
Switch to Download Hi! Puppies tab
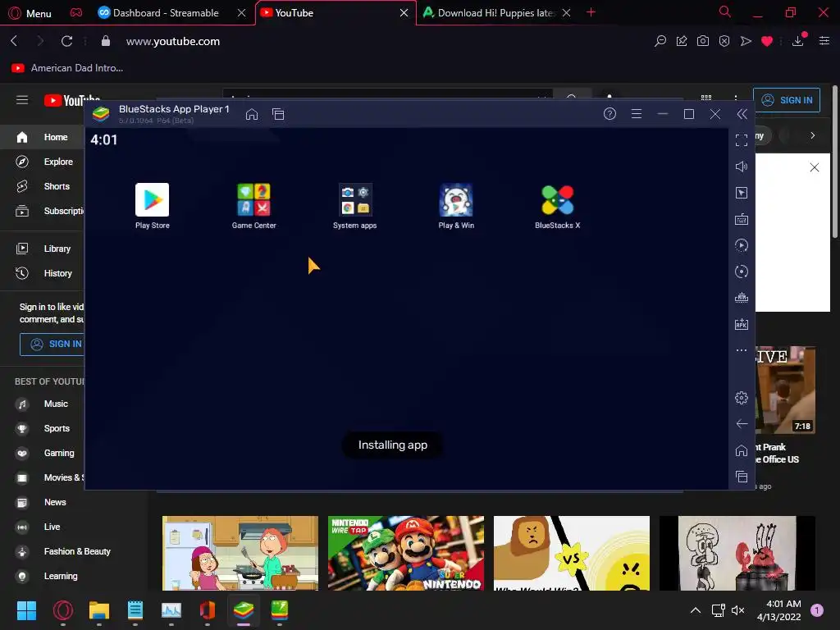495,13
